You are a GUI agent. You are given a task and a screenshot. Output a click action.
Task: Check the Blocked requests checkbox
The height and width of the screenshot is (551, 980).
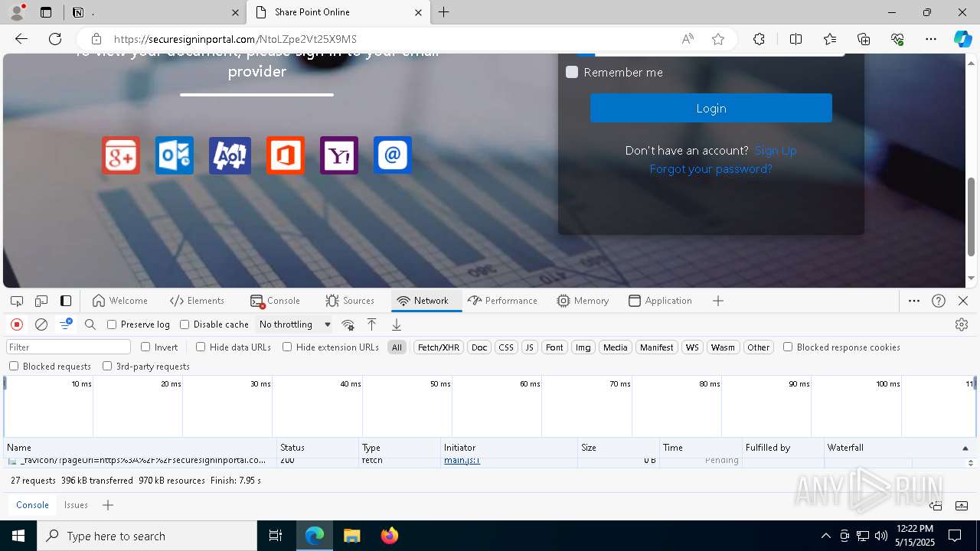14,366
